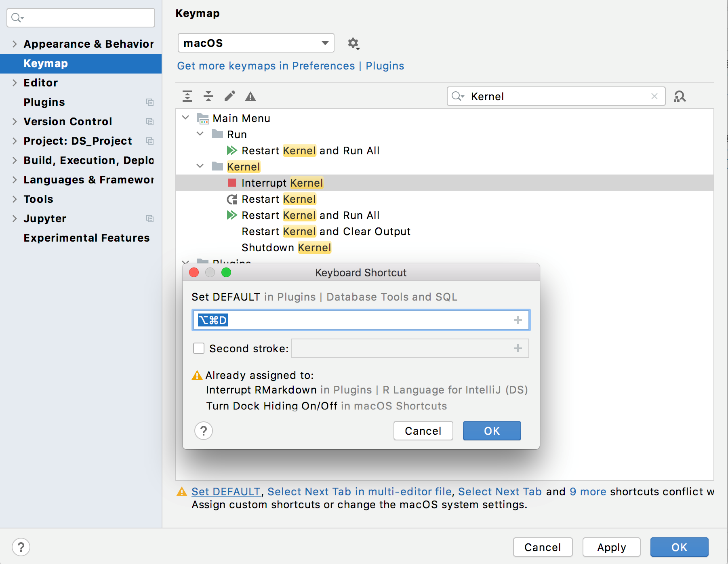Find actions by shortcut with magnifier icon

click(680, 96)
